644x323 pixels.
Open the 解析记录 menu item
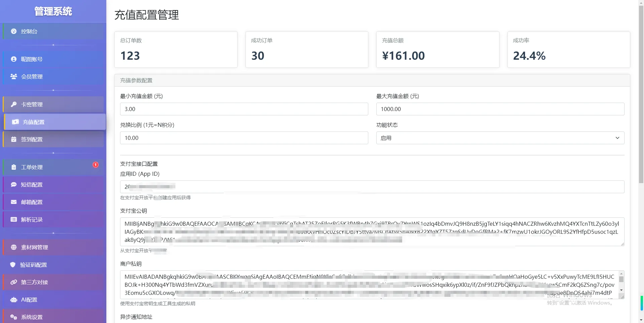tap(32, 219)
